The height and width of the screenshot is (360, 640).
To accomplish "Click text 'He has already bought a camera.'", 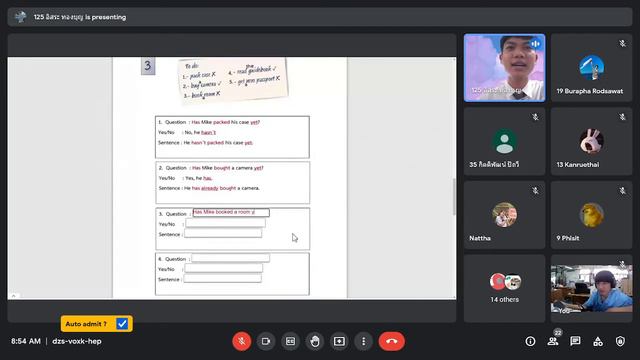I will (x=222, y=188).
